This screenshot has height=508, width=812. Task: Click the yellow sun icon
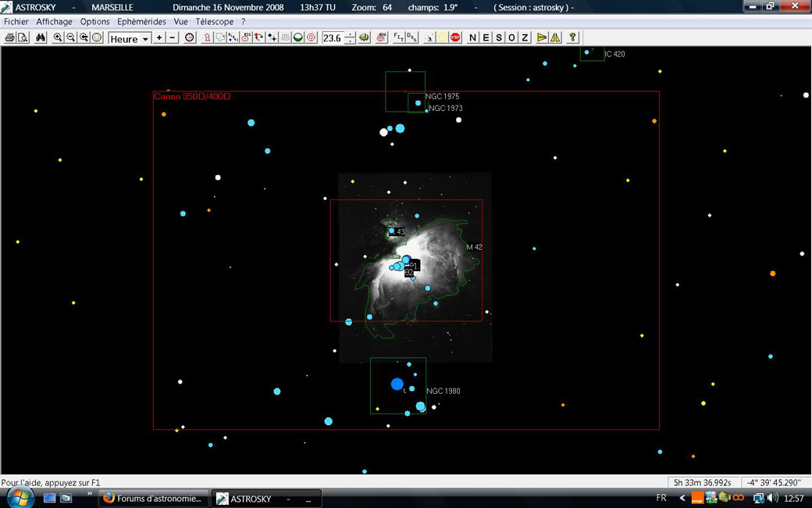coord(442,38)
